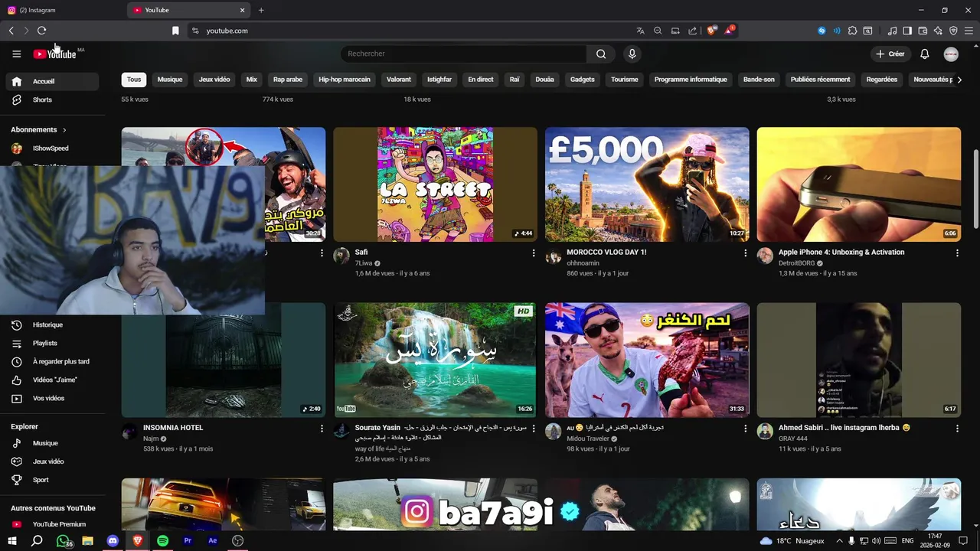Open options menu for MOROCCO VLOG DAY 1
Viewport: 980px width, 551px height.
point(746,253)
